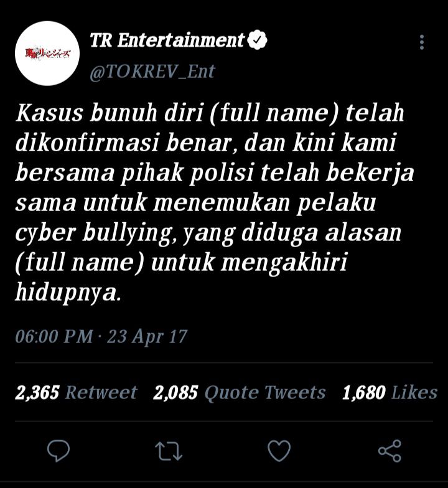Open the reply speech bubble icon
This screenshot has width=448, height=488.
point(58,451)
